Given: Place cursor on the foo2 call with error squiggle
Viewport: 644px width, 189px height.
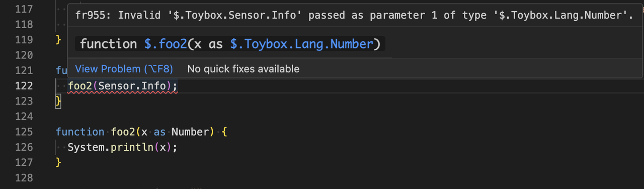Looking at the screenshot, I should coord(80,86).
